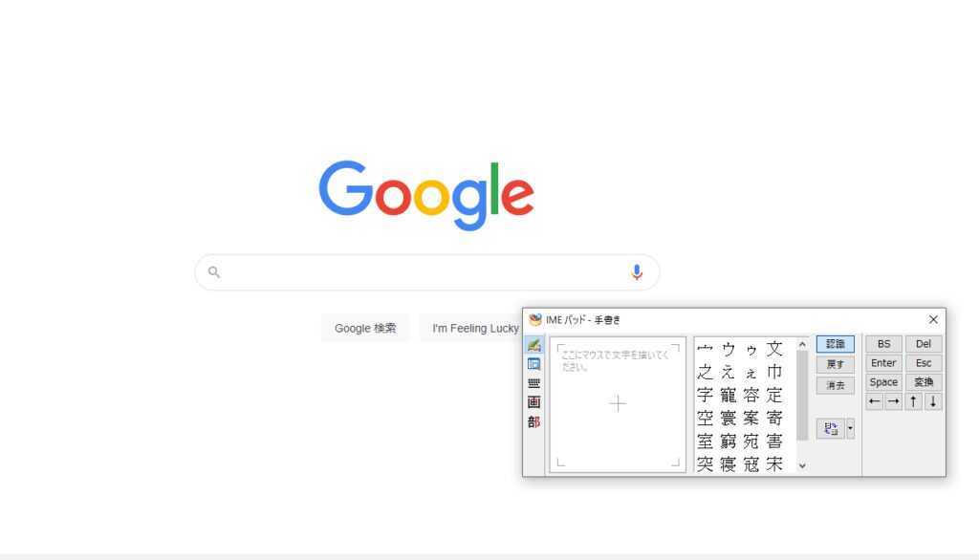Switch to the soft keyboard icon

coord(533,383)
